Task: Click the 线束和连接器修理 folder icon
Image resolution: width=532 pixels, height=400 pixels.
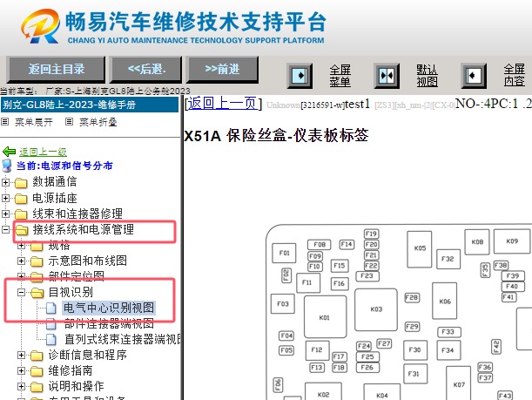Action: [21, 214]
